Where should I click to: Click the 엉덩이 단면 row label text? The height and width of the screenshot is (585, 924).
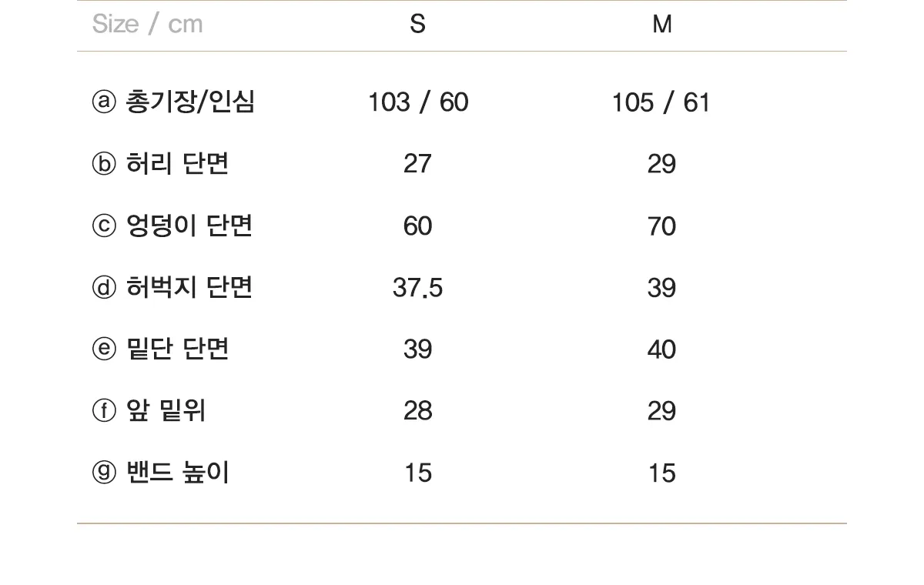pyautogui.click(x=189, y=226)
